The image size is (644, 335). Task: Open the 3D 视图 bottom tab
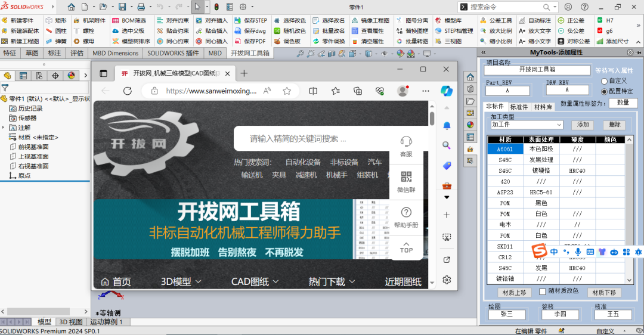(70, 322)
